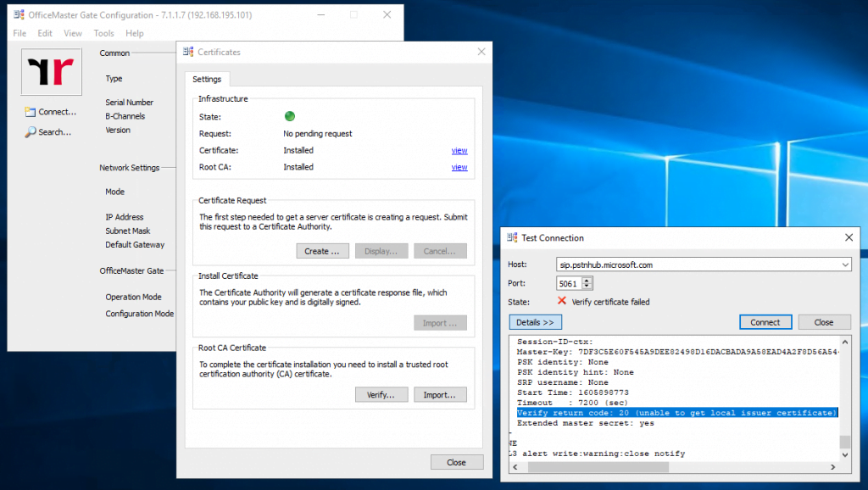Click the OfficeMaster Gate Configuration title icon

(x=19, y=15)
